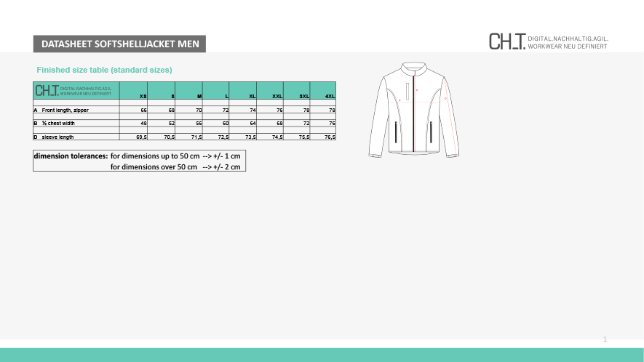This screenshot has height=362, width=644.
Task: Select the 'DATASHEET SOFTSHELLJACKET MEN' title banner
Action: pos(119,44)
